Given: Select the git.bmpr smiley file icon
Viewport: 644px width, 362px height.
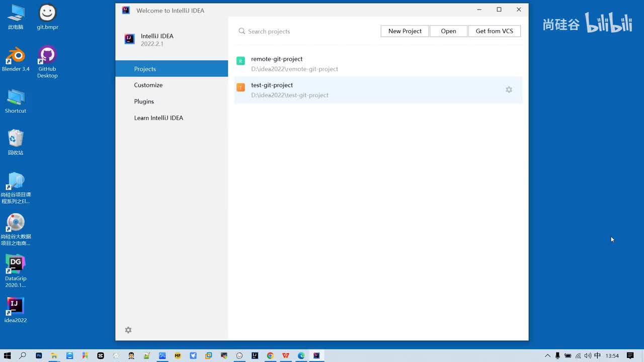Looking at the screenshot, I should point(47,17).
